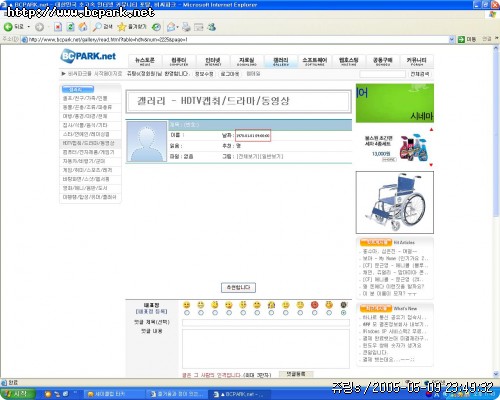Click the red angry face emoticon
500x400 pixels.
click(314, 305)
